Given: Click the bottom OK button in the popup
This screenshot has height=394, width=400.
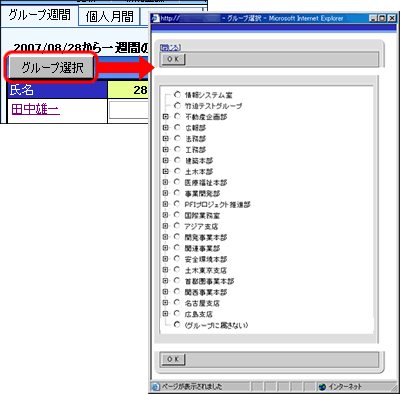Looking at the screenshot, I should tap(173, 359).
